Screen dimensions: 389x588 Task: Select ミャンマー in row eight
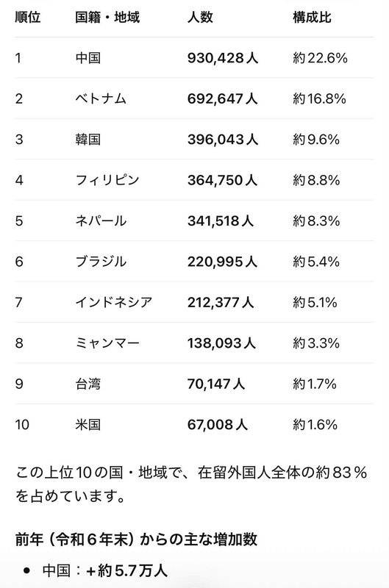[107, 343]
